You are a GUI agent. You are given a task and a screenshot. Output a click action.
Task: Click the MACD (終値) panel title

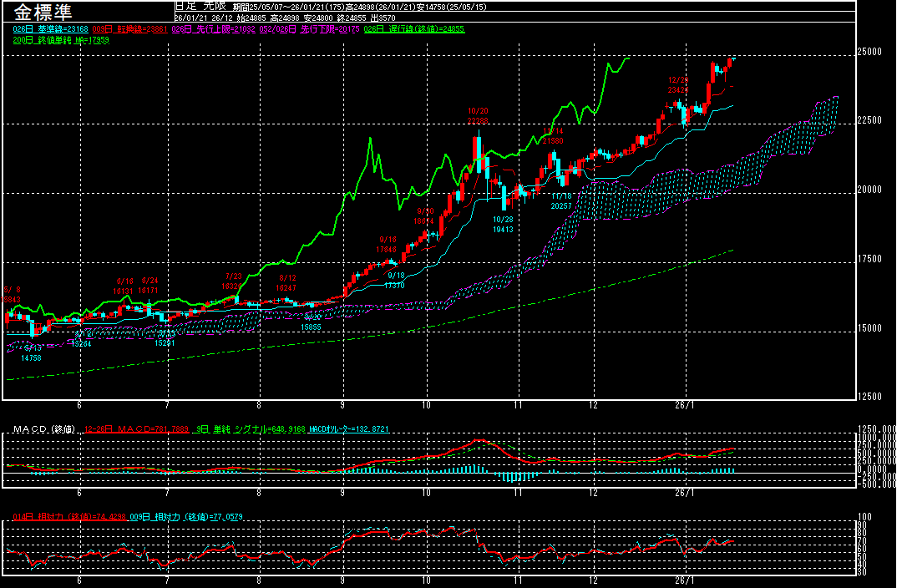tap(43, 429)
